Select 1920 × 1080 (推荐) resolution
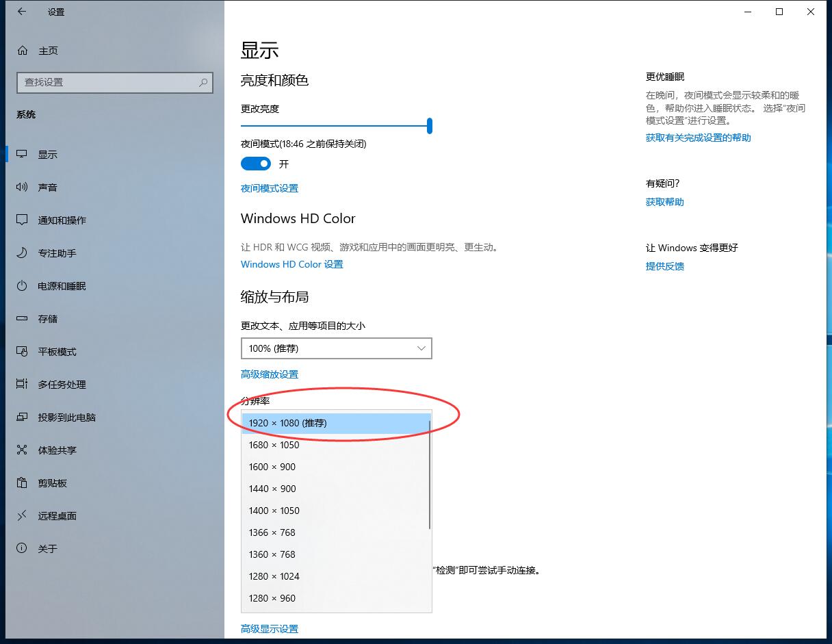The image size is (832, 644). (x=336, y=423)
